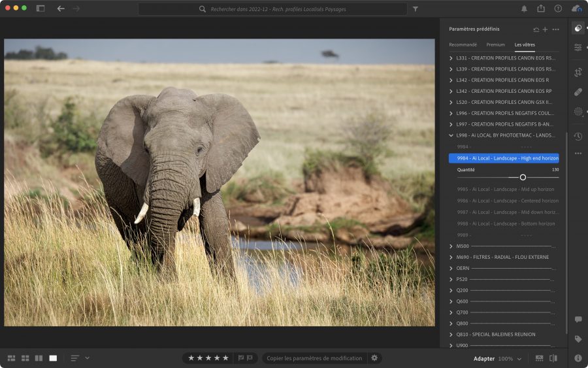The image size is (588, 368).
Task: Click Copier les paramètres de modification
Action: click(314, 358)
